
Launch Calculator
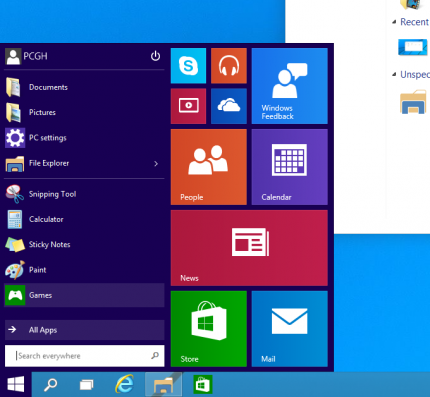click(x=84, y=219)
